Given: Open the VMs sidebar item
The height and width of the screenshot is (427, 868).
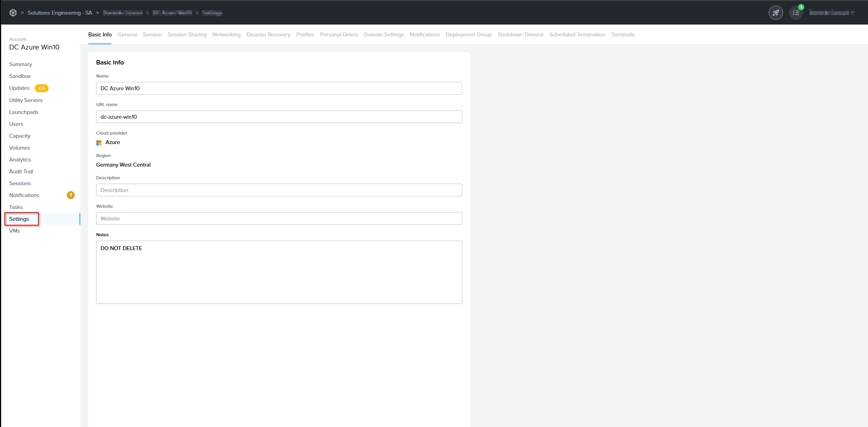Looking at the screenshot, I should click(15, 231).
